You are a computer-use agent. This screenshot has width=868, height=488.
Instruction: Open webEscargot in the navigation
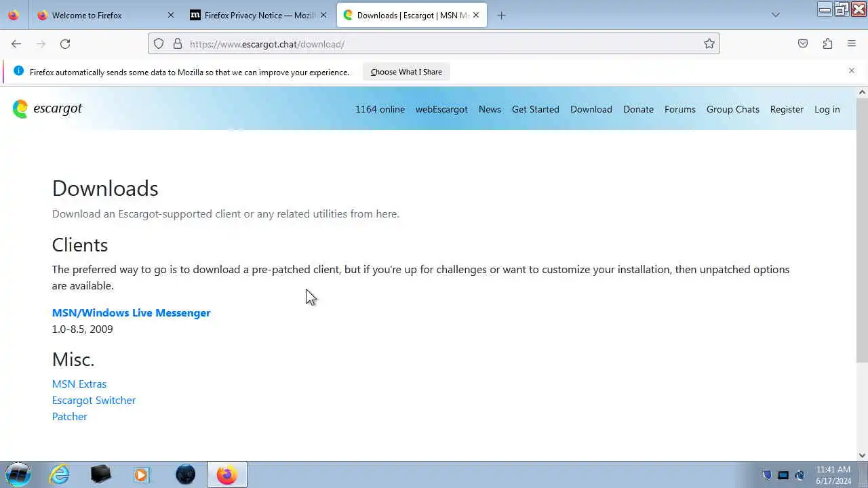coord(441,109)
